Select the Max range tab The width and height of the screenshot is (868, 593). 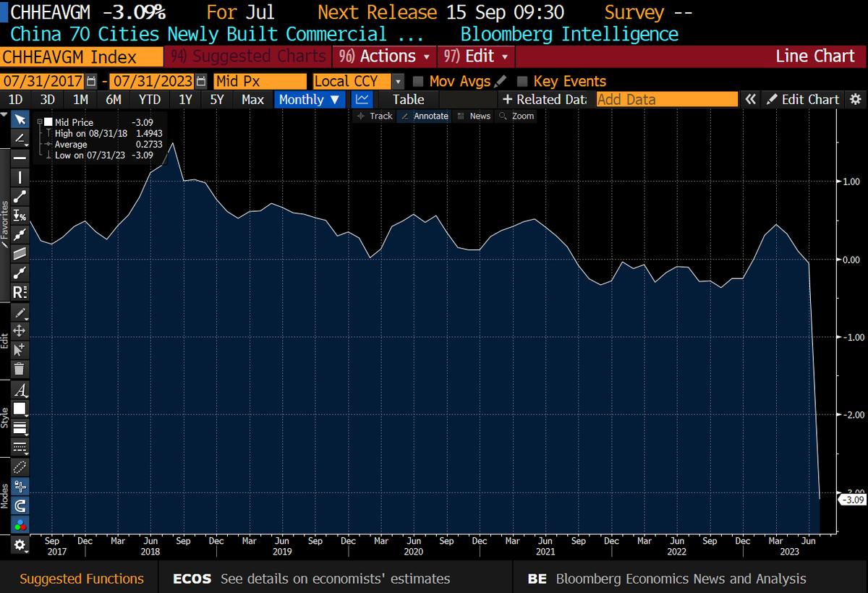click(252, 100)
